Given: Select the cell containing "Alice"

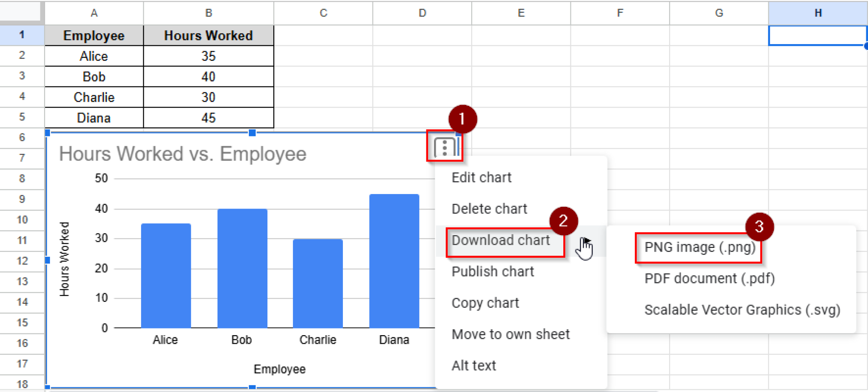Looking at the screenshot, I should tap(94, 56).
